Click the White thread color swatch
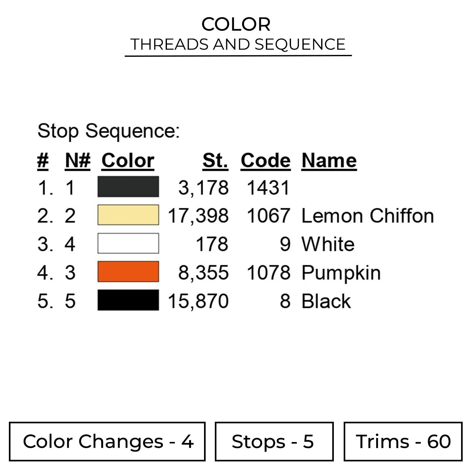The width and height of the screenshot is (476, 476). (x=128, y=243)
